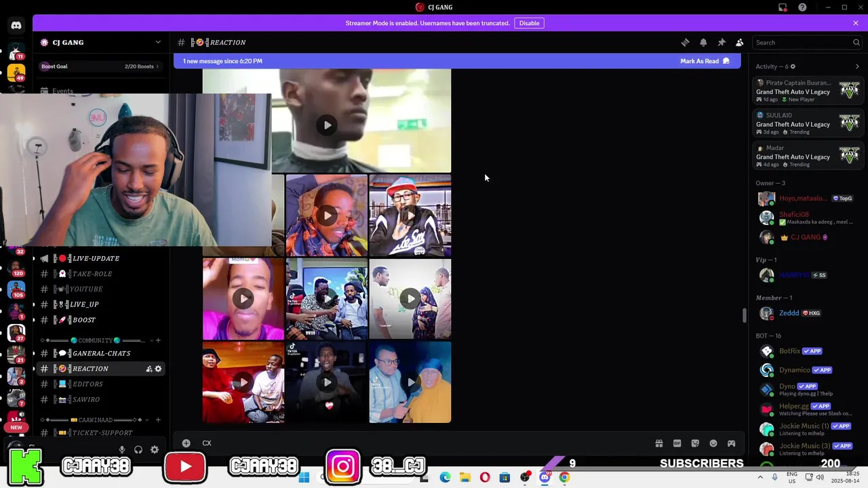This screenshot has height=488, width=868.
Task: Open Opera browser from taskbar
Action: [x=485, y=477]
